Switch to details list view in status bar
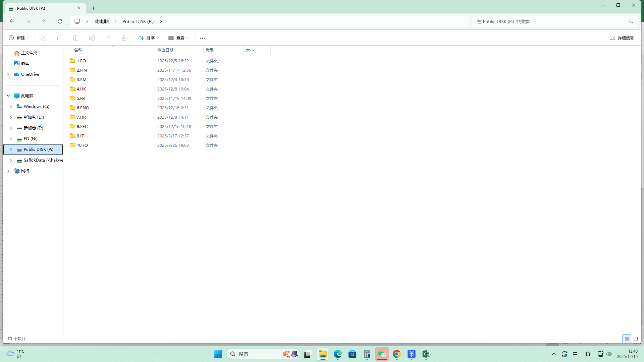The height and width of the screenshot is (362, 644). point(627,339)
